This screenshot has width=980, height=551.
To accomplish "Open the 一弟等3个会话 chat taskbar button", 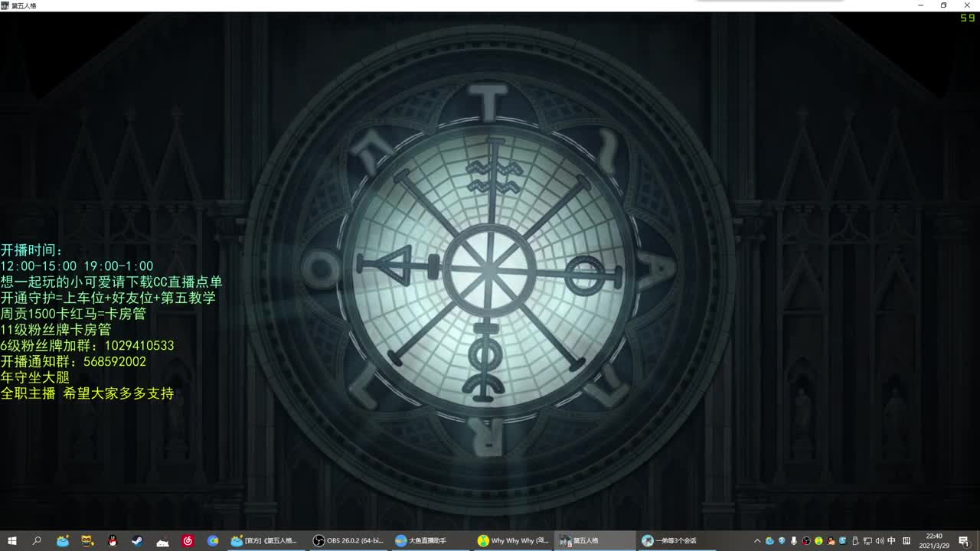I will coord(678,541).
